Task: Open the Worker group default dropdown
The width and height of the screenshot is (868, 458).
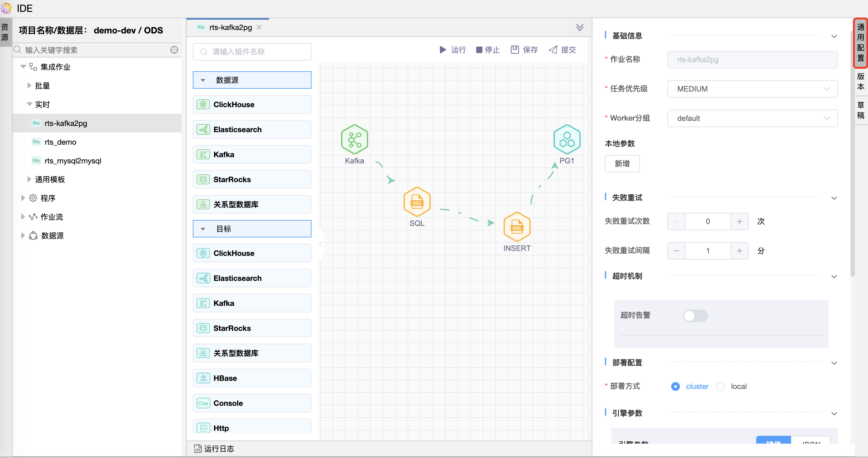Action: 752,118
